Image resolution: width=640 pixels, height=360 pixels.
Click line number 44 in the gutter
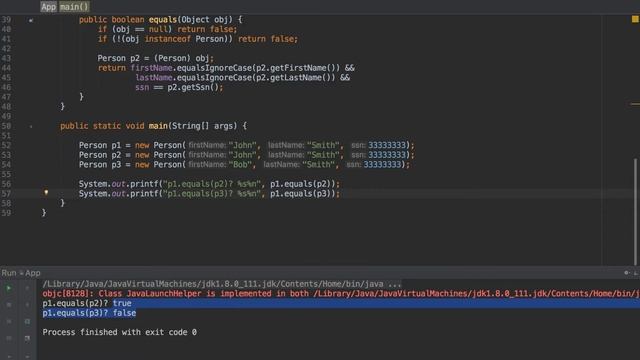click(6, 68)
